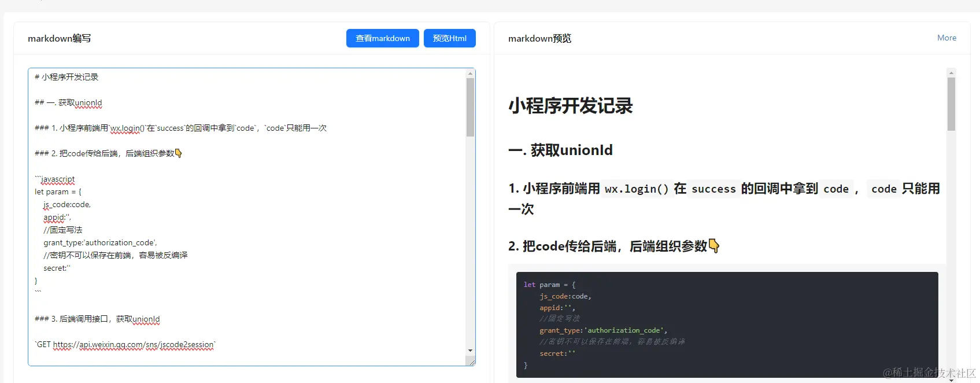Click the '### 3. 后端调用接口' editor line
Screen dimensions: 980x383
click(x=97, y=319)
